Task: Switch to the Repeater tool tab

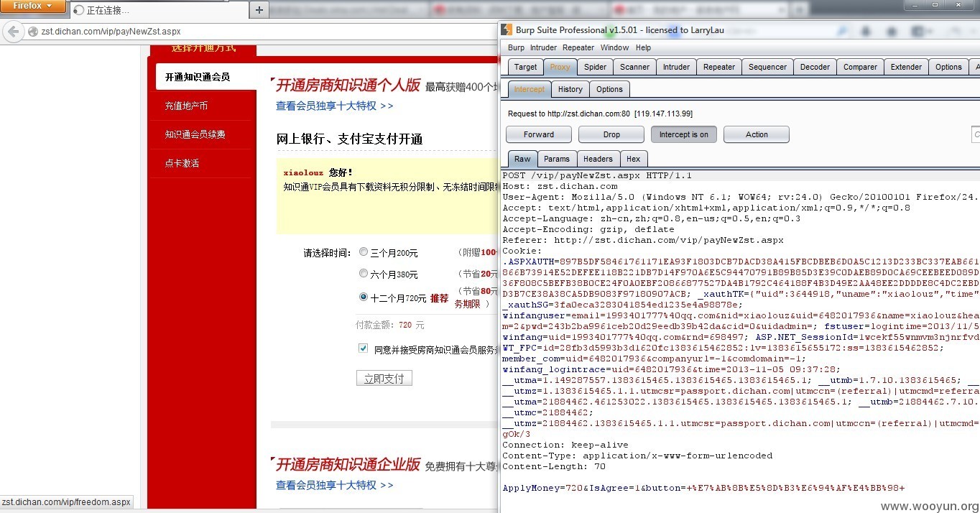Action: (x=719, y=67)
